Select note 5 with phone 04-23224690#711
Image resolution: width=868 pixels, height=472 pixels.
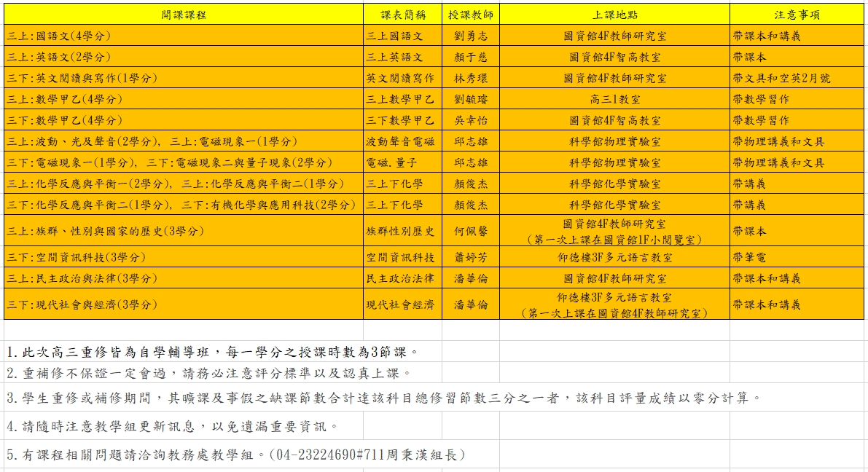[x=236, y=455]
